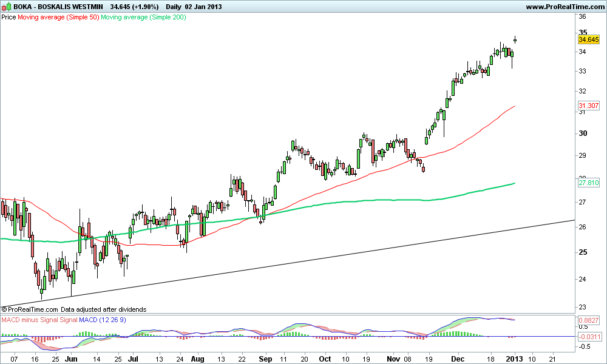This screenshot has width=607, height=364.
Task: Select the Moving average (Simple 200) legend
Action: 143,17
